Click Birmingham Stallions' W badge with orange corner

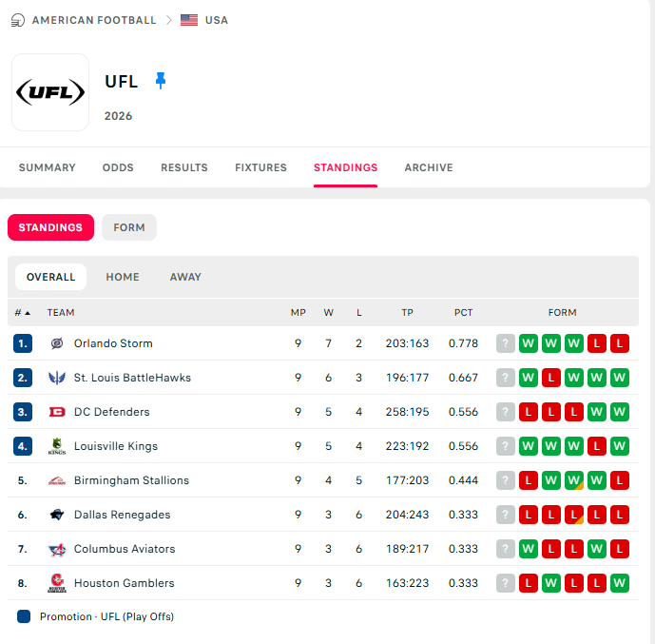(574, 480)
